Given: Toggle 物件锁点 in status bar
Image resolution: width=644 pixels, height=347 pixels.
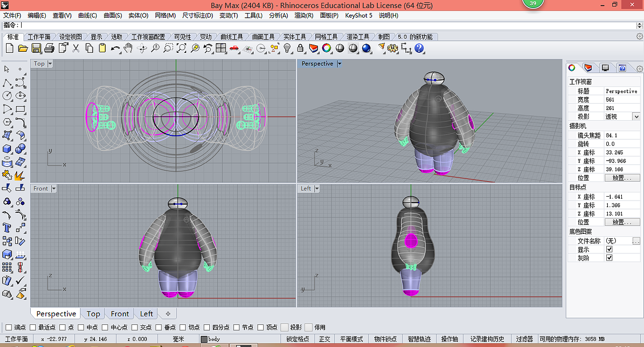Looking at the screenshot, I should coord(385,339).
